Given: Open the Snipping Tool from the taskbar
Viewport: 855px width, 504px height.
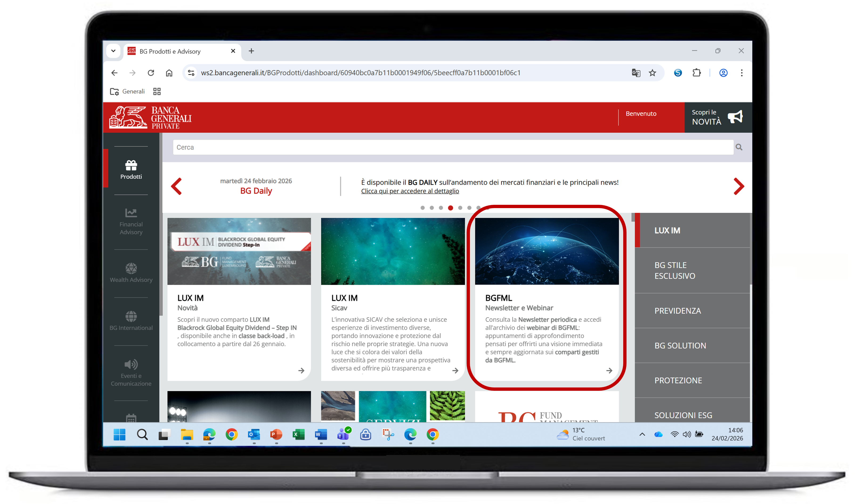Looking at the screenshot, I should (388, 434).
